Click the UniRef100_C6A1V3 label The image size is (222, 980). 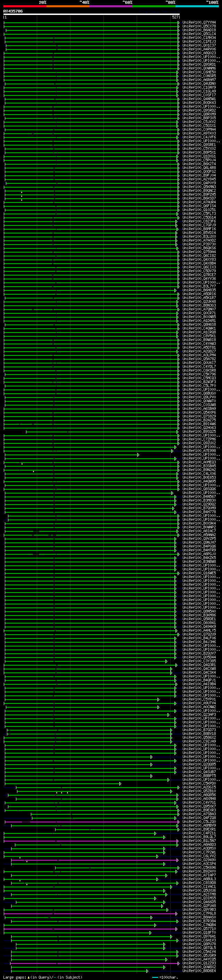[199, 940]
